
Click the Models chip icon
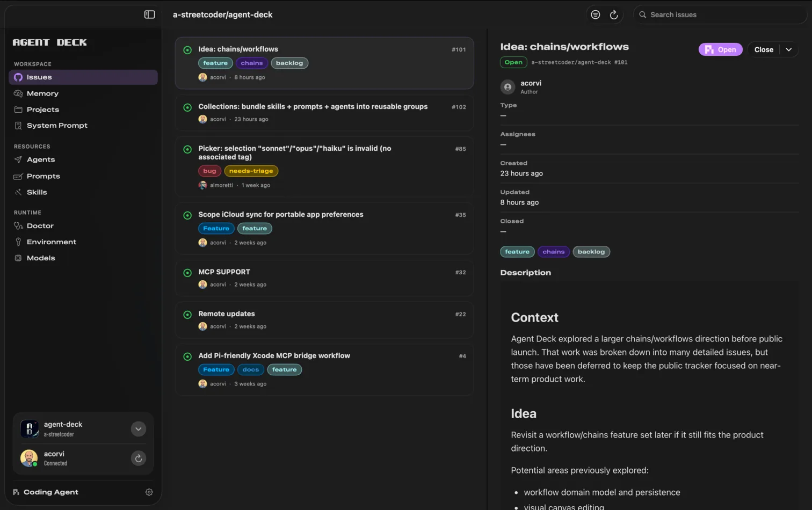point(18,258)
